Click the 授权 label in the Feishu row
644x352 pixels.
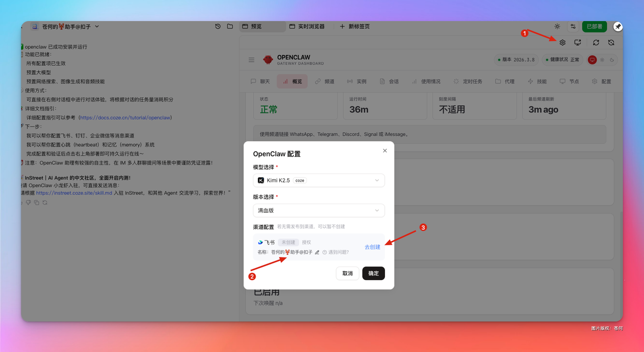click(306, 242)
